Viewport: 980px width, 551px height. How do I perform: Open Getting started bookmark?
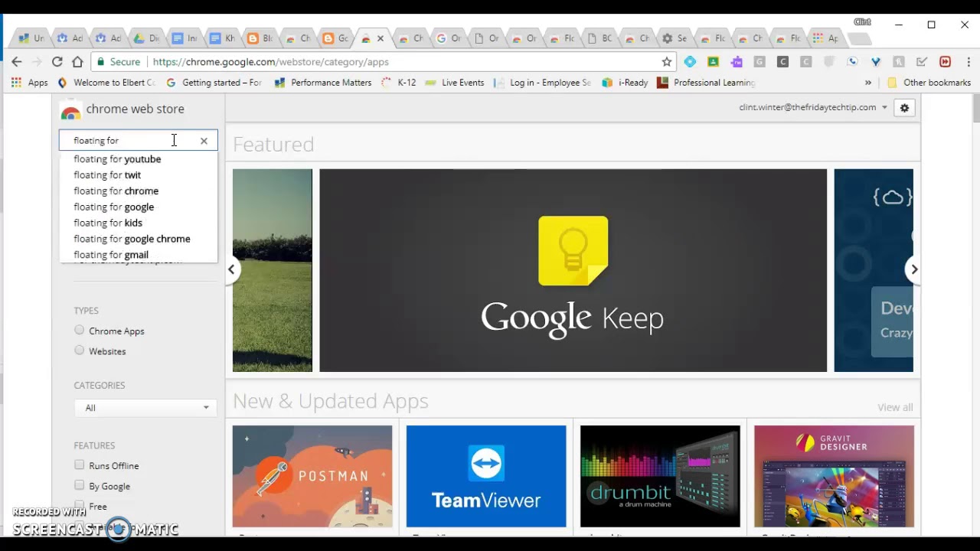pyautogui.click(x=214, y=83)
